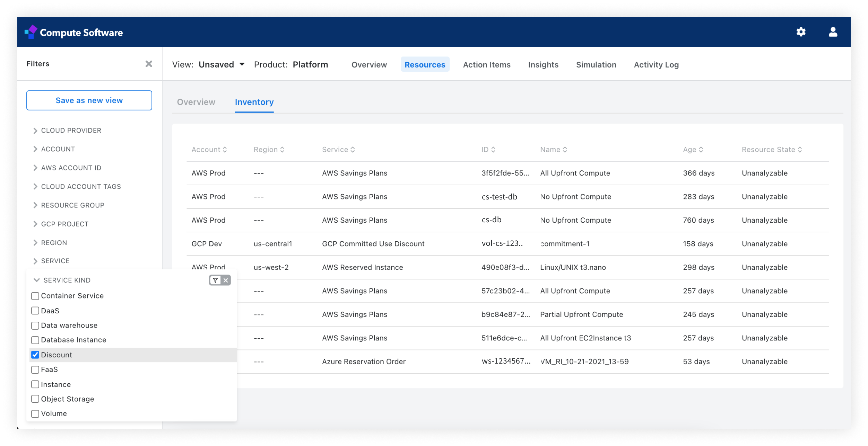Click the cs-db ID cell
Viewport: 868px width, 446px height.
491,220
